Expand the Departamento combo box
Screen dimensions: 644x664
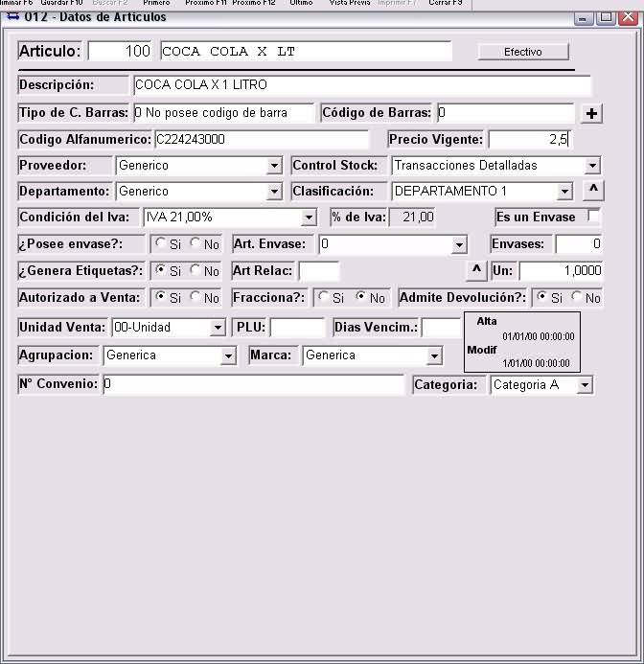point(274,192)
